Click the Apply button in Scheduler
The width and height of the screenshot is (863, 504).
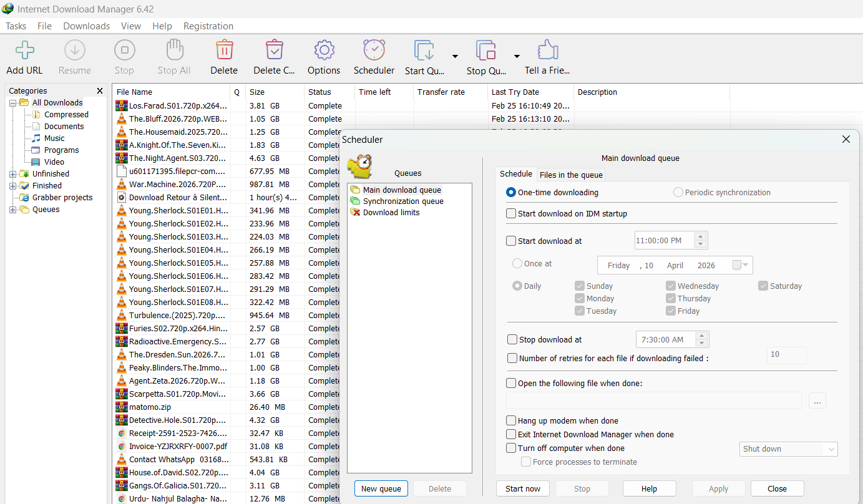point(718,488)
